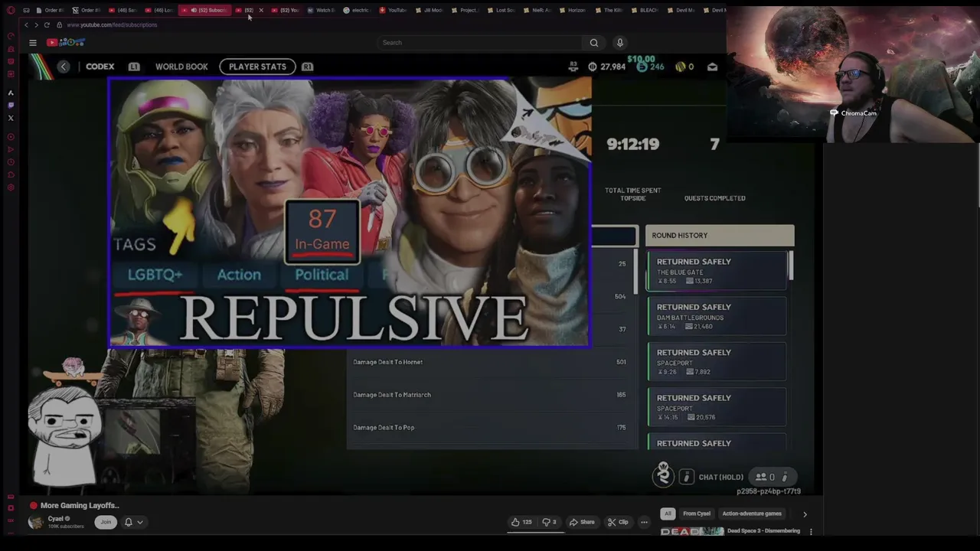The width and height of the screenshot is (980, 551).
Task: Go to the YouTube home logo
Action: 65,42
